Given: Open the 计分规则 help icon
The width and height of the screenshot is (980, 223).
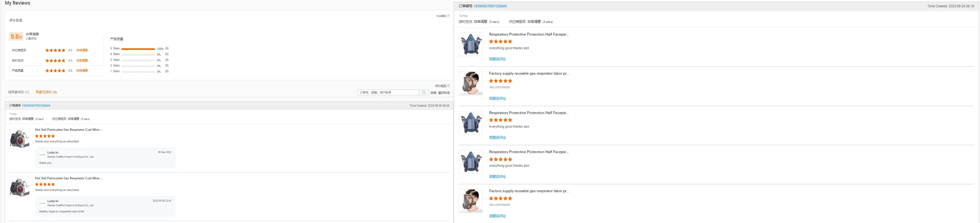Looking at the screenshot, I should point(448,16).
